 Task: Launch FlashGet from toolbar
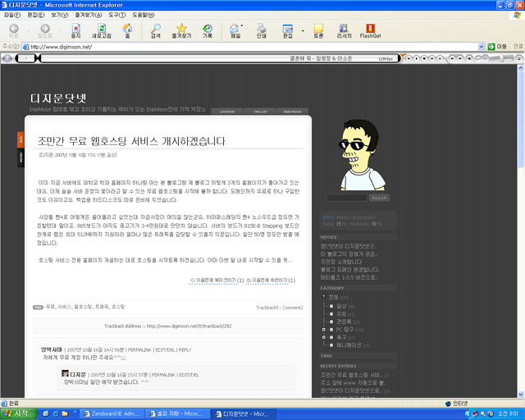pyautogui.click(x=370, y=31)
